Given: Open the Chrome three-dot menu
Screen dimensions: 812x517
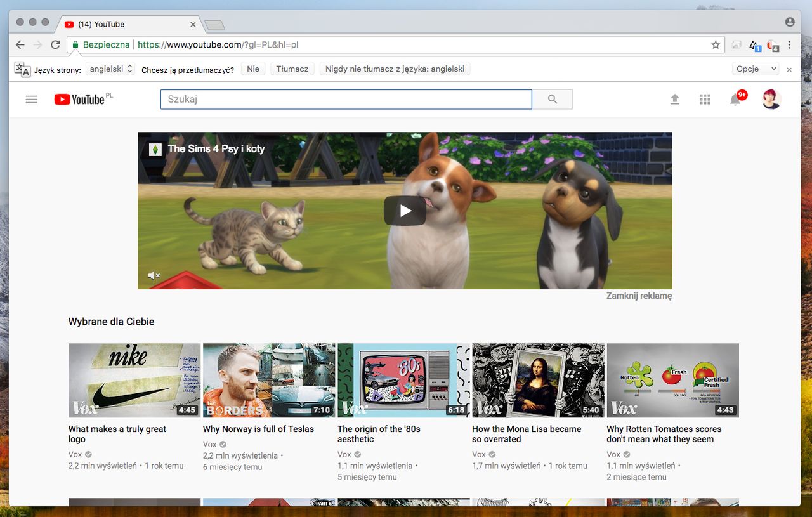Looking at the screenshot, I should click(789, 45).
